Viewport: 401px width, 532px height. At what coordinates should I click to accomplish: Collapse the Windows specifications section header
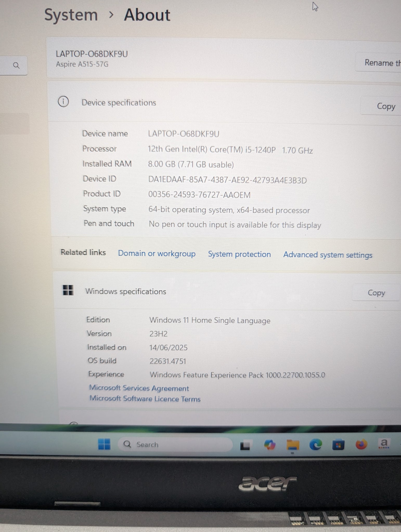[x=226, y=291]
